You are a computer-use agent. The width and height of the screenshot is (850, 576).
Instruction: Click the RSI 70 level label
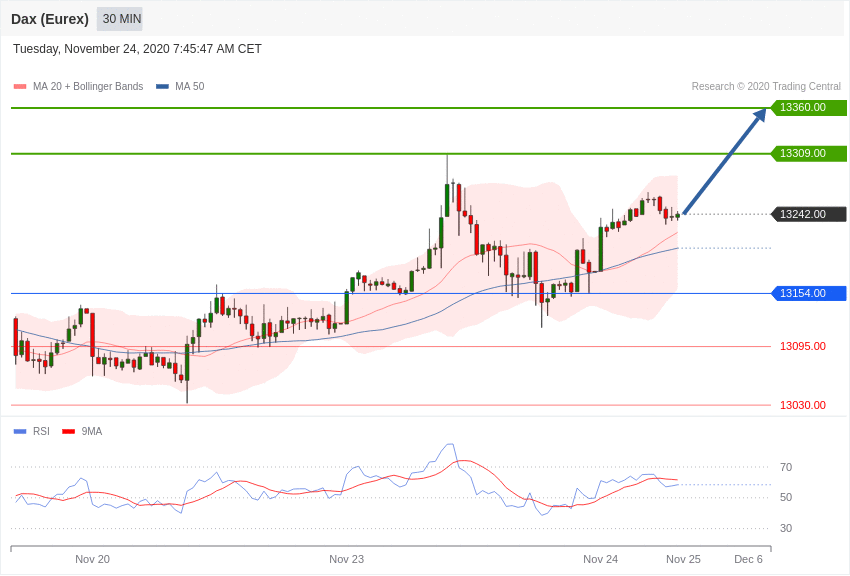click(786, 467)
